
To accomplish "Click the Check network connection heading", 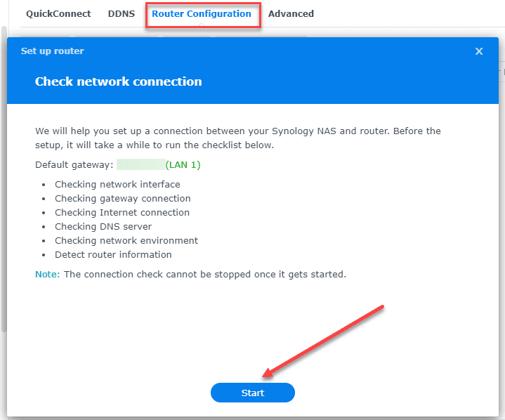I will [x=118, y=81].
